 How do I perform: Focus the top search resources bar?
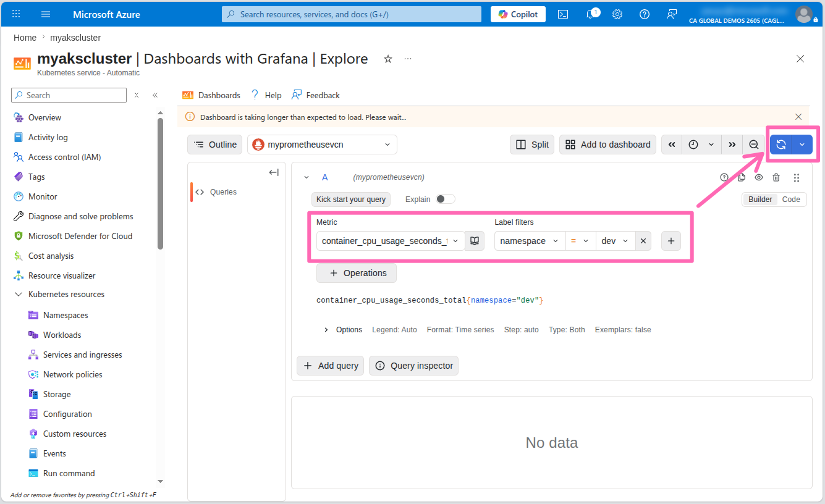coord(352,14)
